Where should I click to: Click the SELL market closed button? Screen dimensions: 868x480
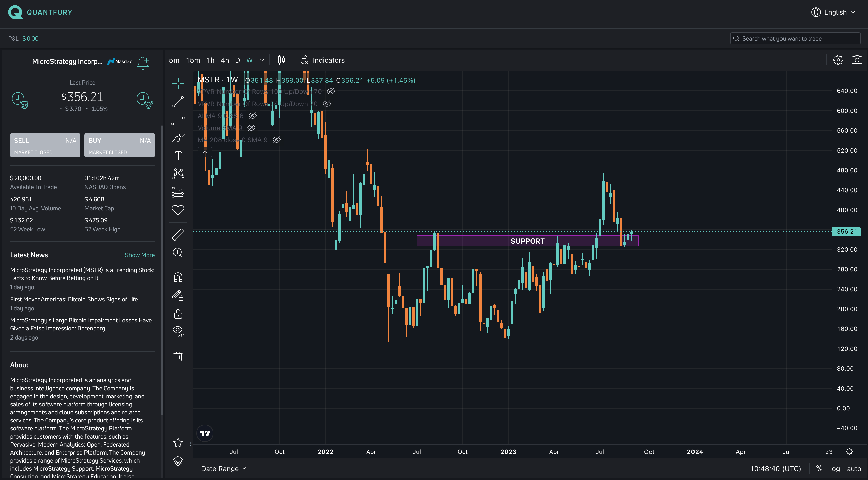(x=45, y=145)
